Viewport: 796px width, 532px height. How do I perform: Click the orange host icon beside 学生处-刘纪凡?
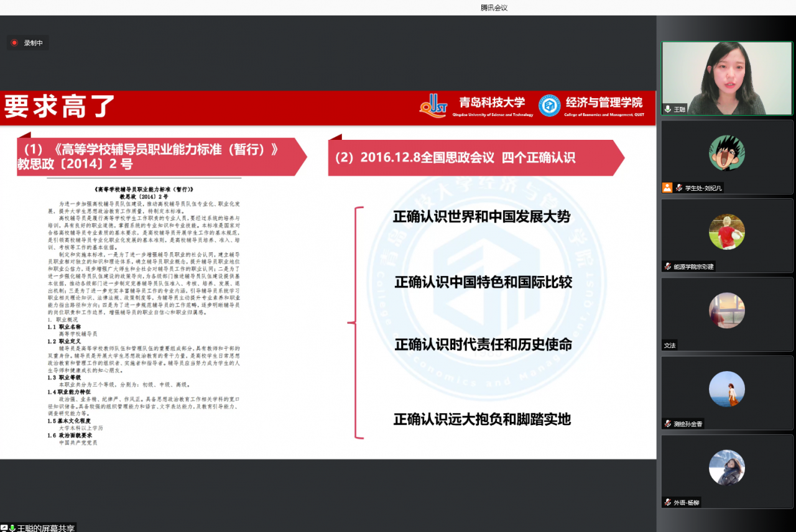(667, 188)
